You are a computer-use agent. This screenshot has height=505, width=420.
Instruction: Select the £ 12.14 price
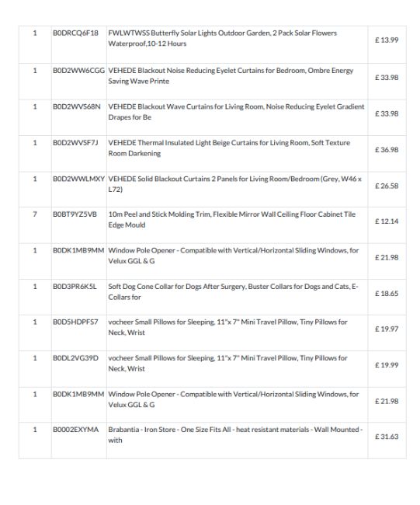[x=387, y=221]
